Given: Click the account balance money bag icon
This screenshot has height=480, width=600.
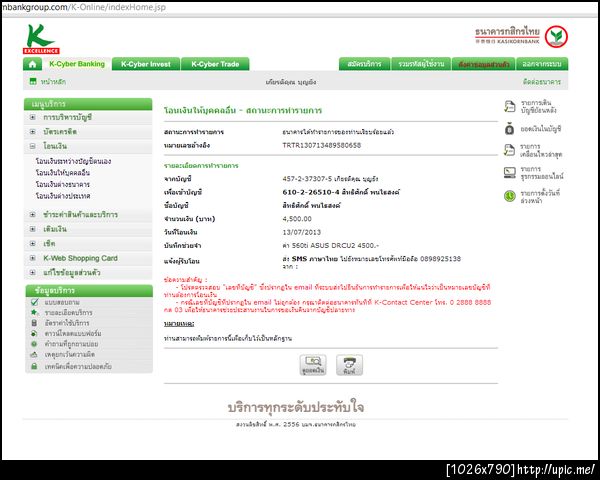Looking at the screenshot, I should [x=509, y=129].
